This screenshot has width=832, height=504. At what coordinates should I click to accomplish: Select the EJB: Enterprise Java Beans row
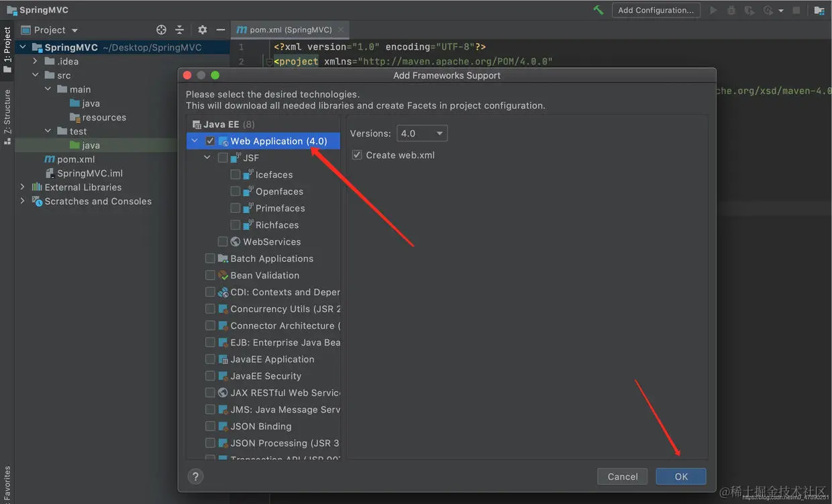pos(263,342)
